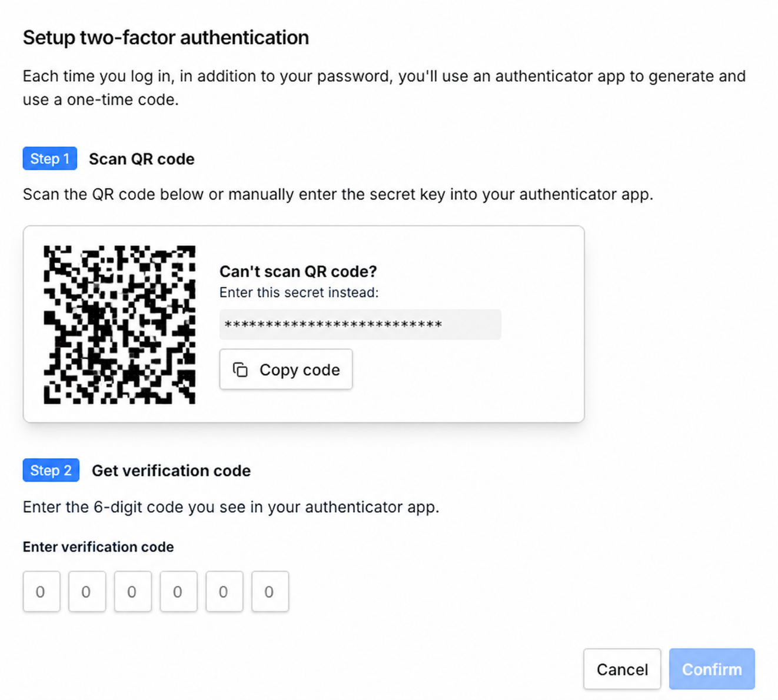Click the copy icon beside Copy code
778x700 pixels.
click(x=240, y=369)
